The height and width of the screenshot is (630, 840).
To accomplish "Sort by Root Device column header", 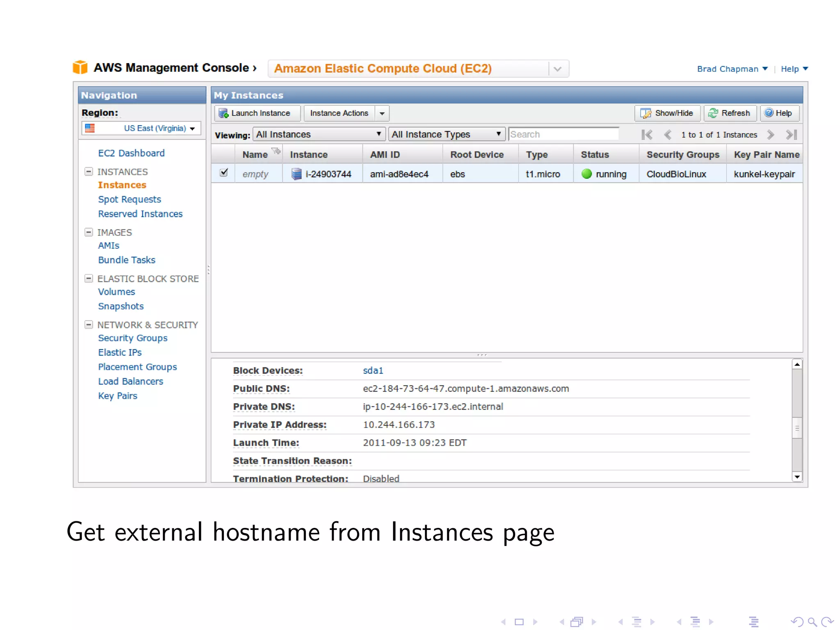I will tap(480, 154).
